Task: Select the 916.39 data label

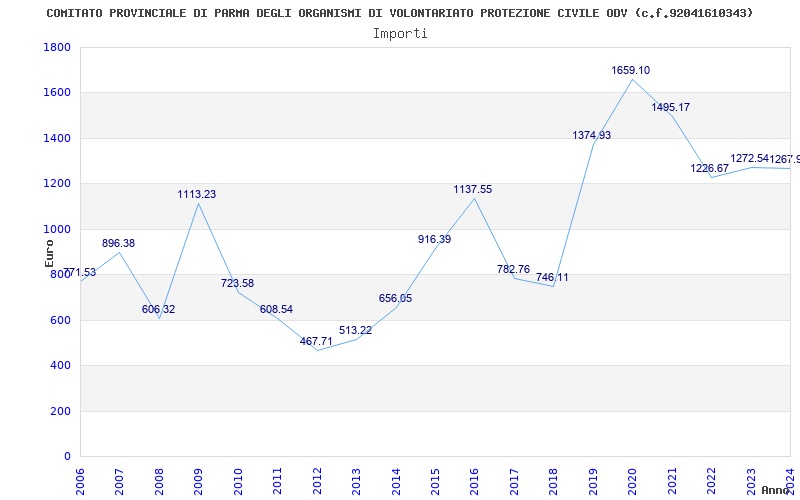Action: pyautogui.click(x=434, y=239)
